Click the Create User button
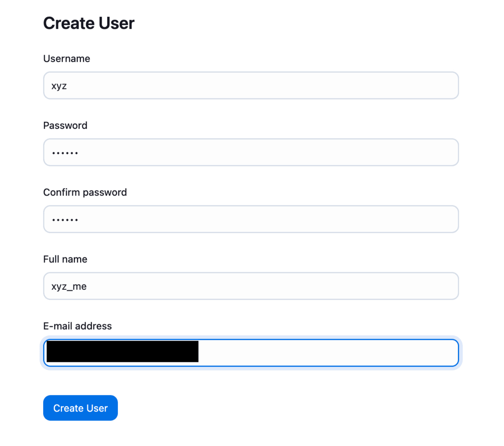The image size is (504, 446). pyautogui.click(x=80, y=408)
